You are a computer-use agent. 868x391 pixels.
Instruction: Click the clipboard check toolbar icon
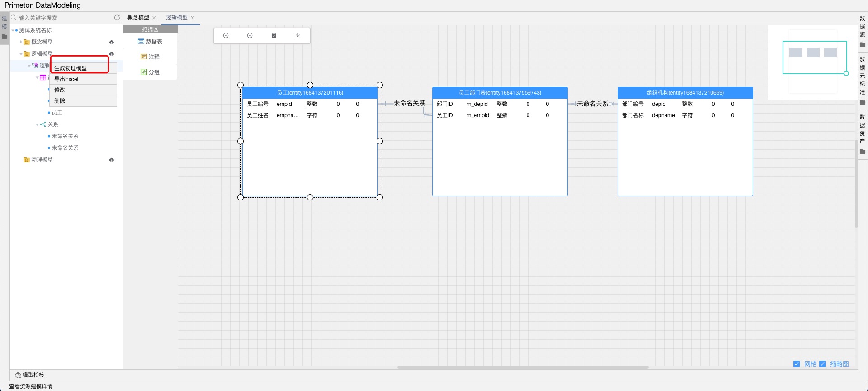click(274, 36)
